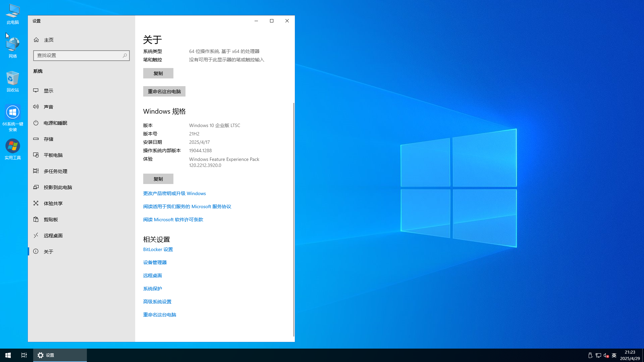Open the Windows Start button
Image resolution: width=644 pixels, height=362 pixels.
[8, 355]
